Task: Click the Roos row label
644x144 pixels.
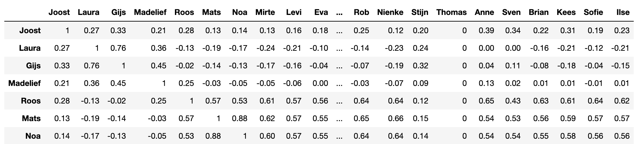Action: click(x=31, y=101)
